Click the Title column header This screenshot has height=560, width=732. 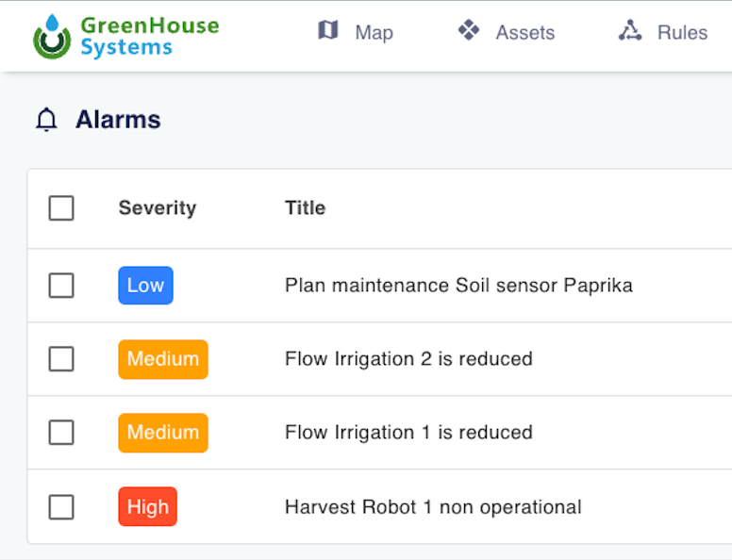coord(306,207)
